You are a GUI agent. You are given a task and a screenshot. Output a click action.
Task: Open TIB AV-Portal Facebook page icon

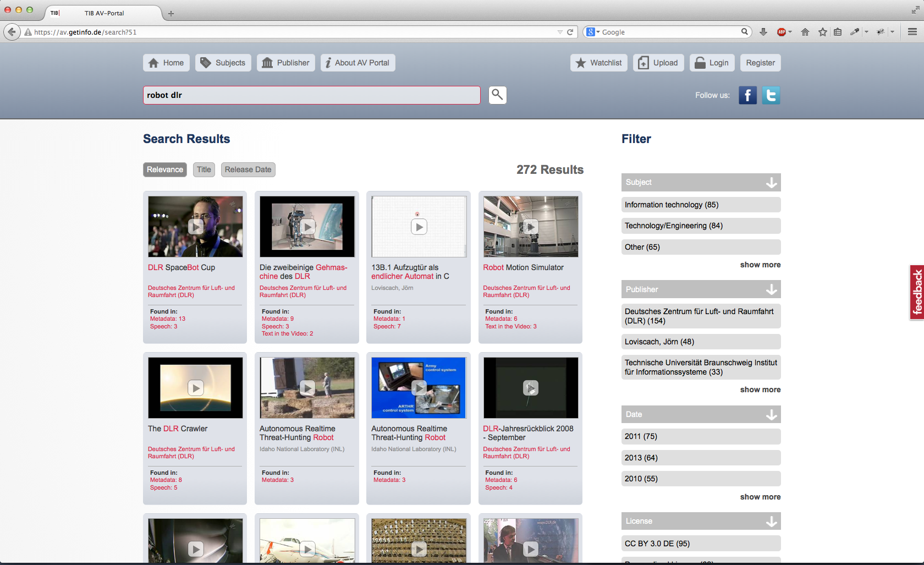pyautogui.click(x=747, y=95)
